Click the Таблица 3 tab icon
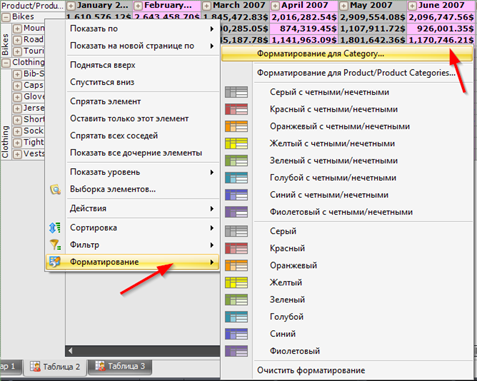The image size is (477, 381). [100, 366]
